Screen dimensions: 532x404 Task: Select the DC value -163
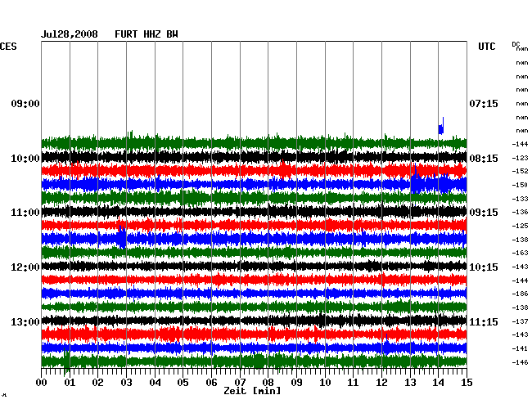click(520, 253)
